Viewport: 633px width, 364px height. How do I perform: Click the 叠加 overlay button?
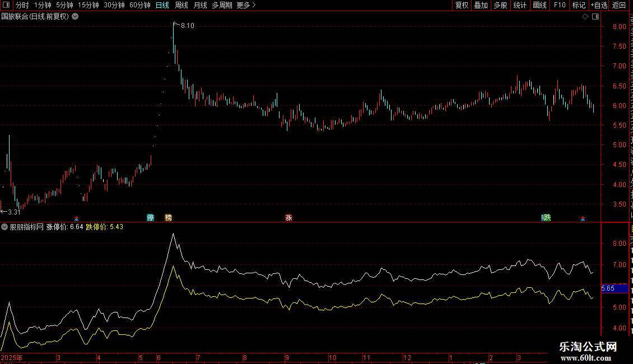(481, 5)
